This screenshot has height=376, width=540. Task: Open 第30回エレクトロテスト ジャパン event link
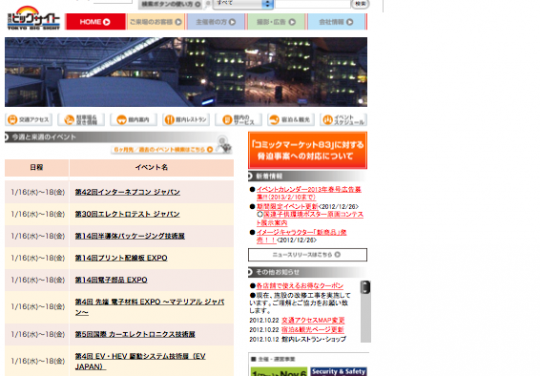tap(127, 214)
